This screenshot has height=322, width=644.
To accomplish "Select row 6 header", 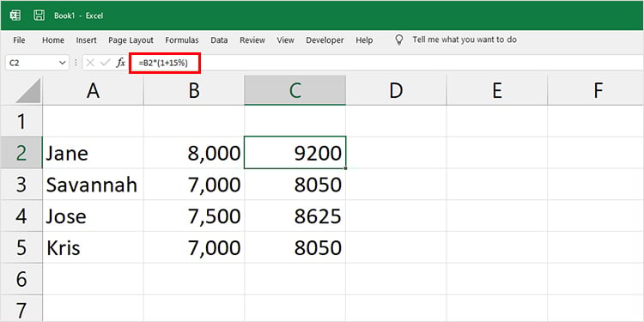I will click(21, 279).
